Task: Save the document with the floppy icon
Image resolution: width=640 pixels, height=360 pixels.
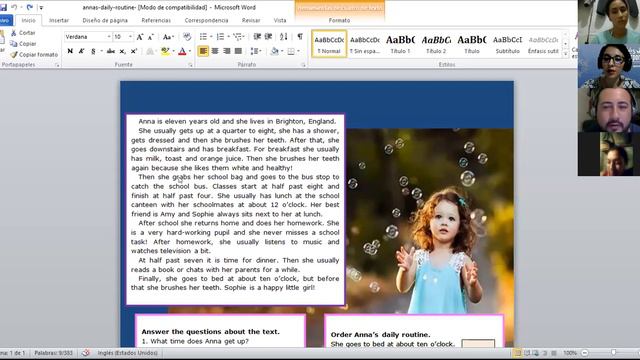Action: (x=3, y=7)
